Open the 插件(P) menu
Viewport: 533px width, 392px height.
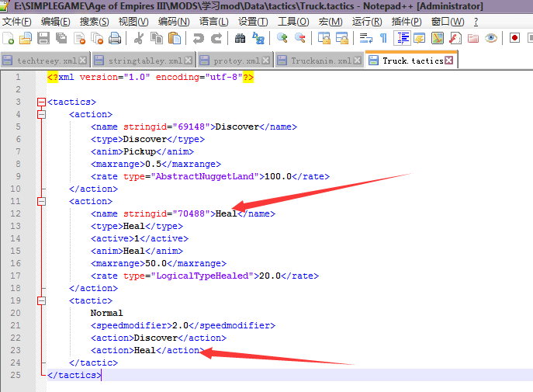(x=407, y=22)
